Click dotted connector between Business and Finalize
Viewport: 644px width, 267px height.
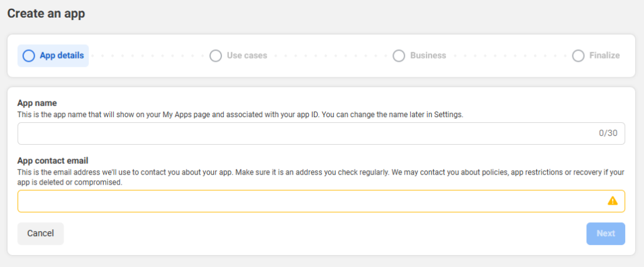coord(509,55)
